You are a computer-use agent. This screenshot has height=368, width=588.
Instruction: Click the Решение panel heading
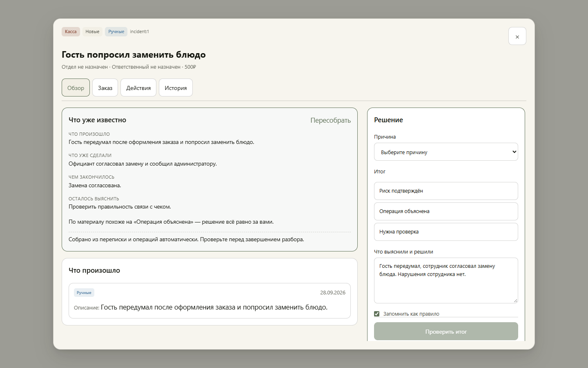388,120
